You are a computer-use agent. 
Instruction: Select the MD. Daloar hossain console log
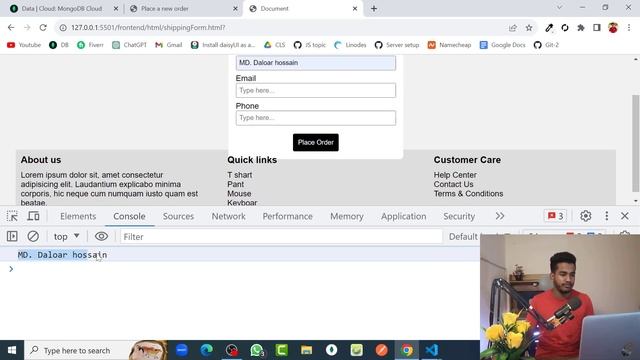(62, 255)
